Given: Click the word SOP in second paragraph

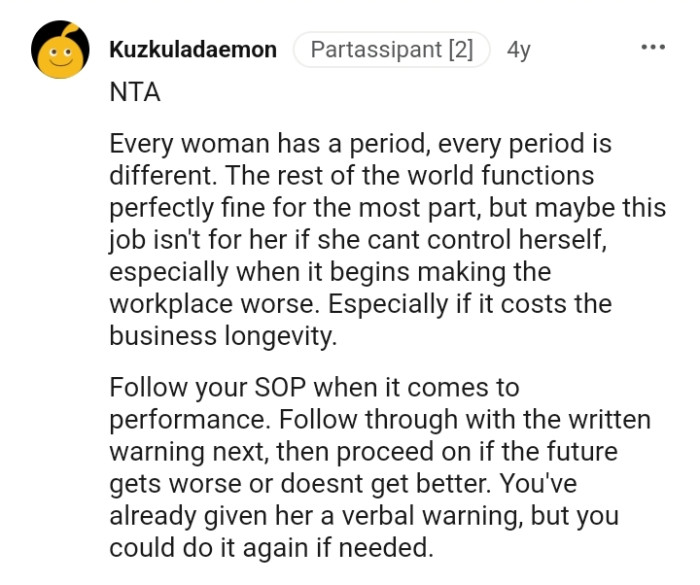Looking at the screenshot, I should pos(280,387).
